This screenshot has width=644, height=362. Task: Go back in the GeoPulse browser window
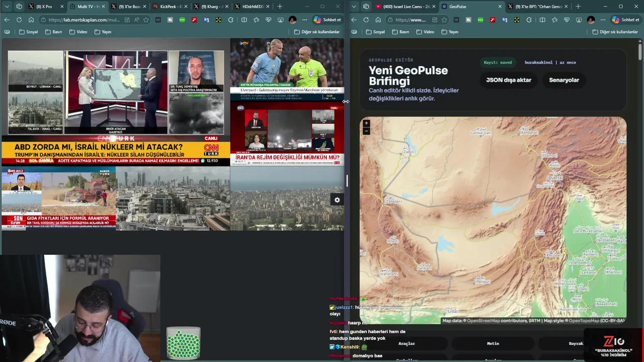(354, 20)
